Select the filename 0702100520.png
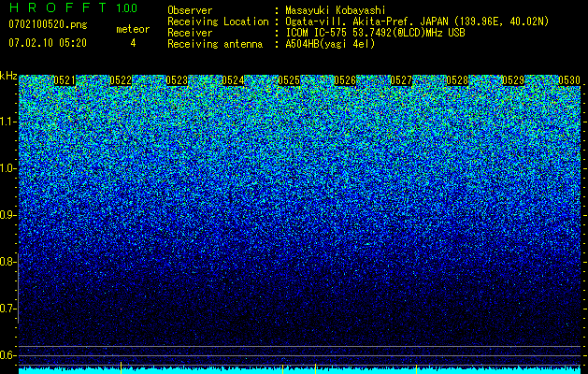 tap(48, 25)
